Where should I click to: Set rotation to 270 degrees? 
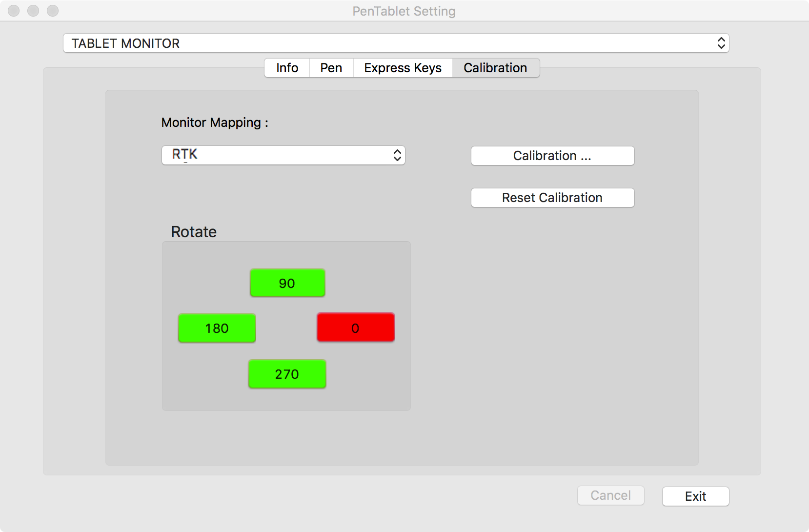pyautogui.click(x=287, y=374)
